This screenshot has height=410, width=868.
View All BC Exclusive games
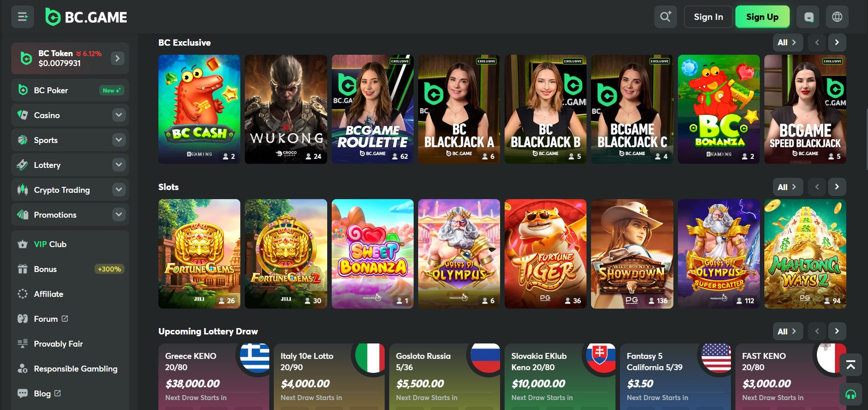[787, 43]
